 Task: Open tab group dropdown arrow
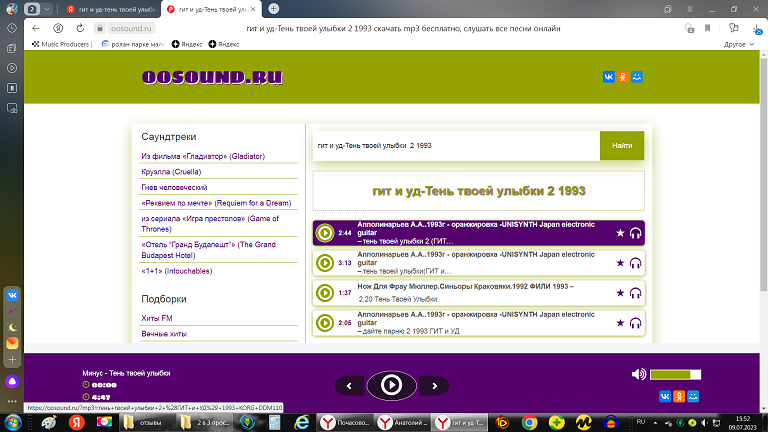pos(47,9)
